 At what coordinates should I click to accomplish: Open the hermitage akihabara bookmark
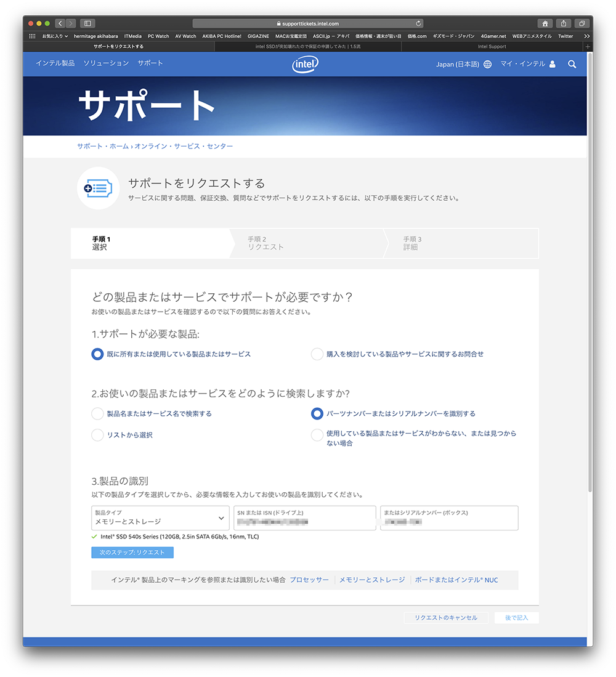point(96,36)
